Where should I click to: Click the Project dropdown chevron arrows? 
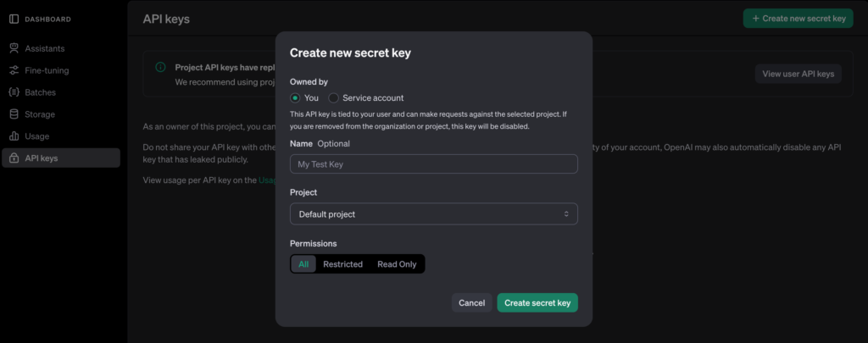pos(567,214)
